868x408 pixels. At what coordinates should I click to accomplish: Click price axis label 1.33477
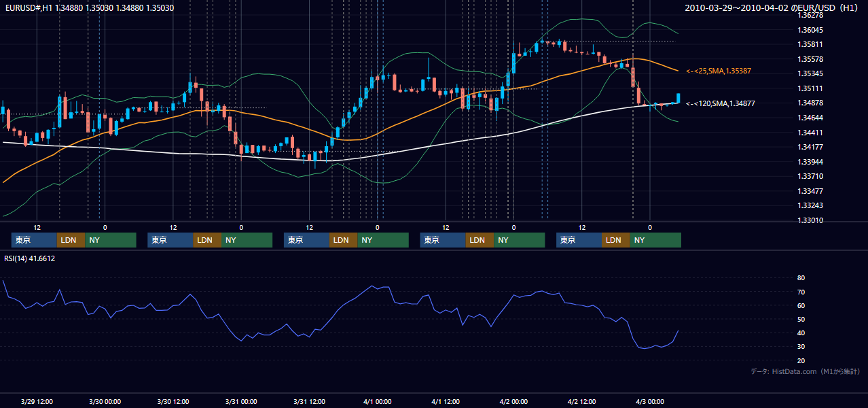pyautogui.click(x=811, y=191)
